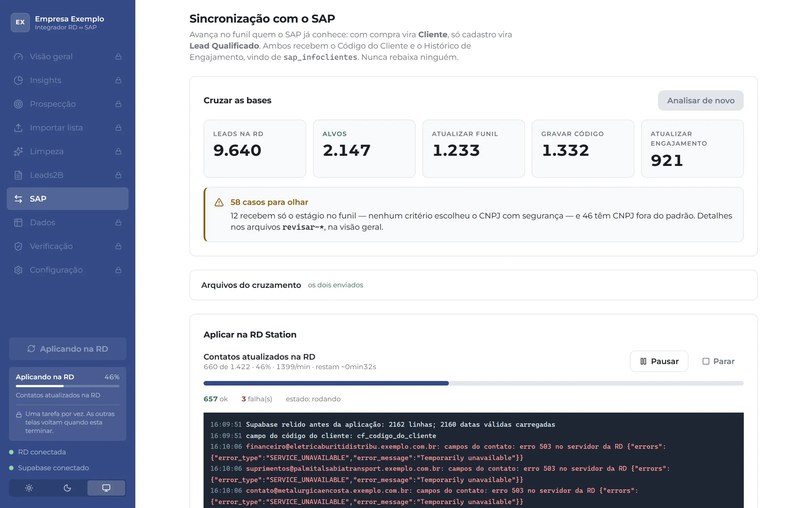Click the lock icon beside Configuração
The width and height of the screenshot is (812, 508).
coord(118,270)
